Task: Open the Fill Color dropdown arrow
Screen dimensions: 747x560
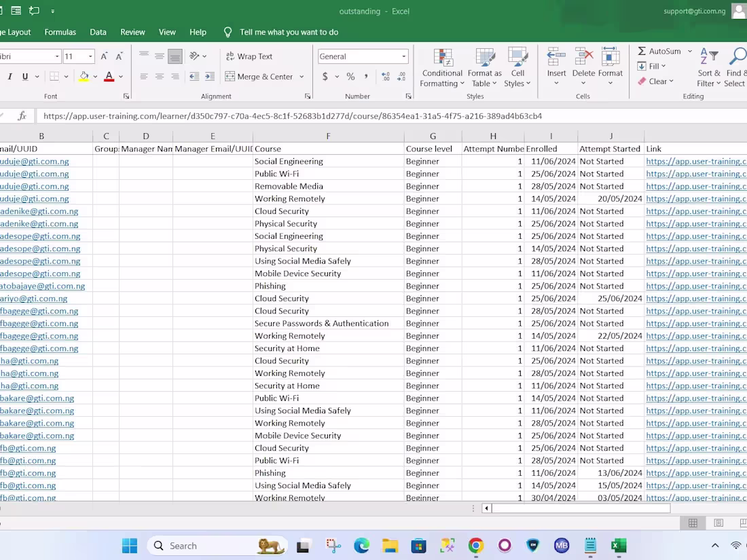Action: click(94, 77)
